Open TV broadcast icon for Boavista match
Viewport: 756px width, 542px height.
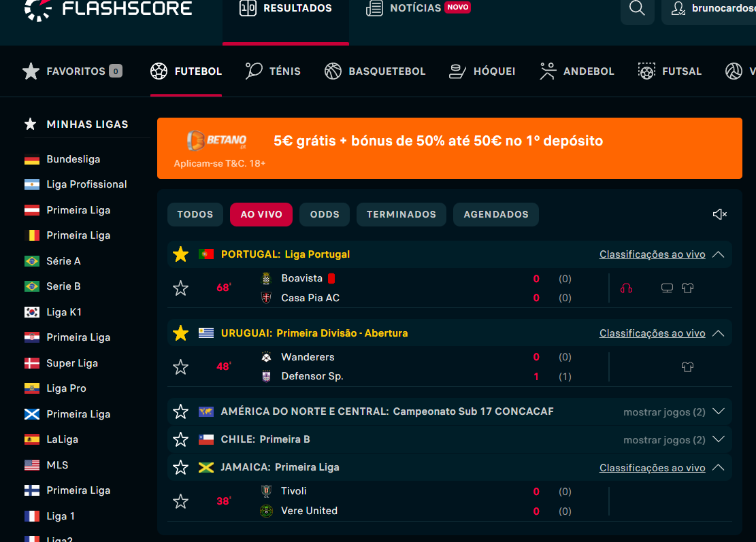[x=667, y=288]
